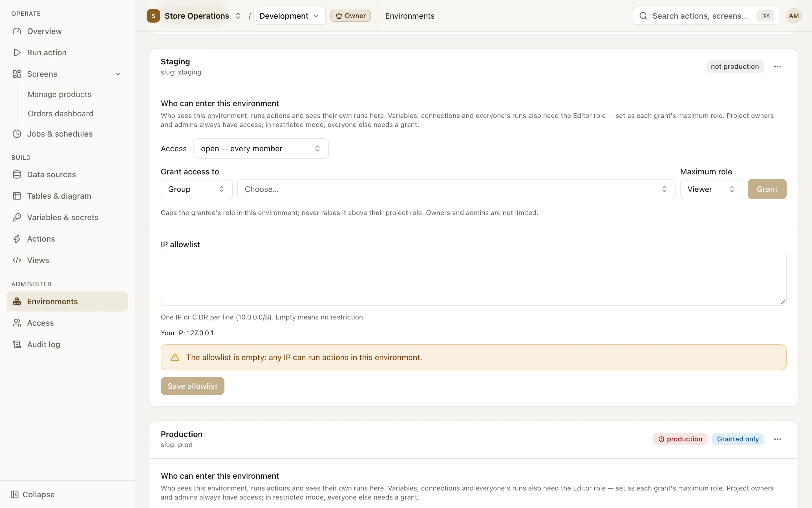Open the Choose... grantee dropdown
Image resolution: width=812 pixels, height=508 pixels.
pos(456,189)
